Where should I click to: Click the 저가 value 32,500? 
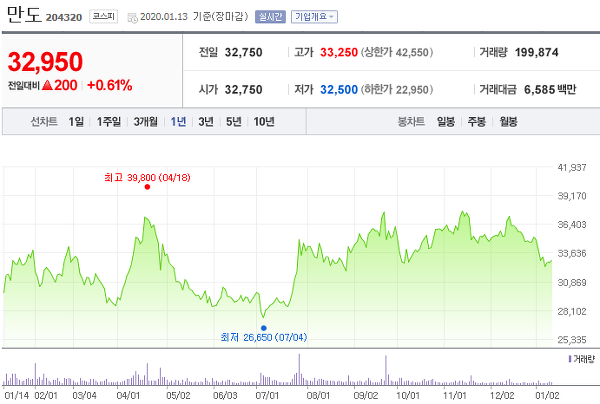[339, 90]
